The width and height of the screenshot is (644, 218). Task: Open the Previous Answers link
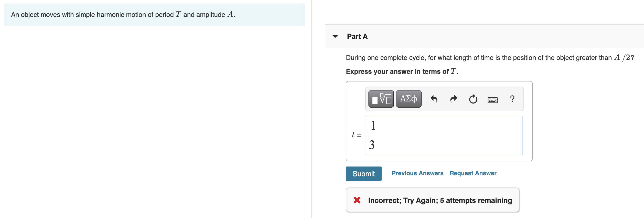(x=417, y=173)
